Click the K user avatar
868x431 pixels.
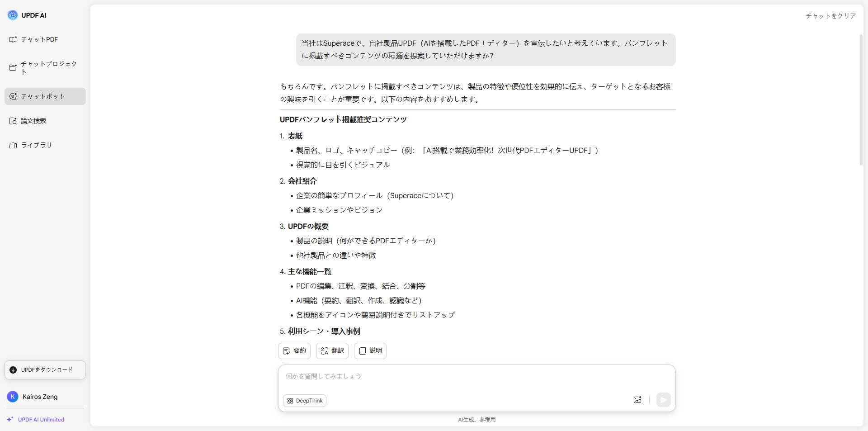point(13,397)
